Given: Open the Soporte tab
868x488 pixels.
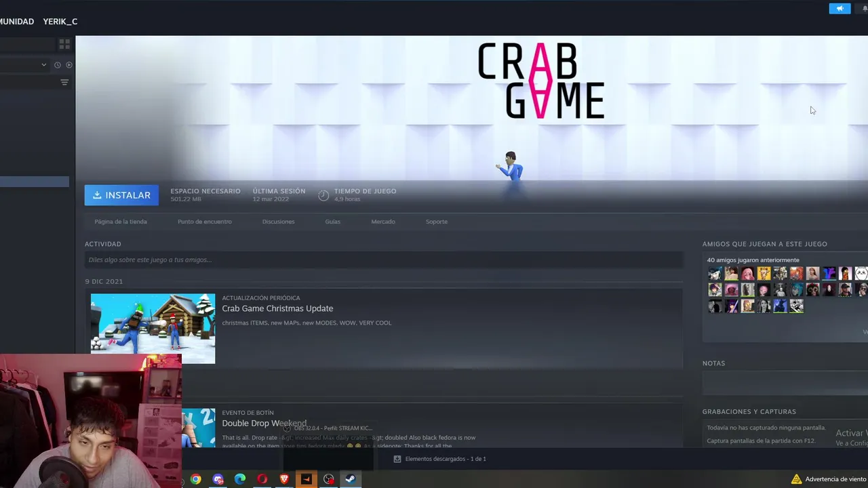Looking at the screenshot, I should tap(437, 222).
